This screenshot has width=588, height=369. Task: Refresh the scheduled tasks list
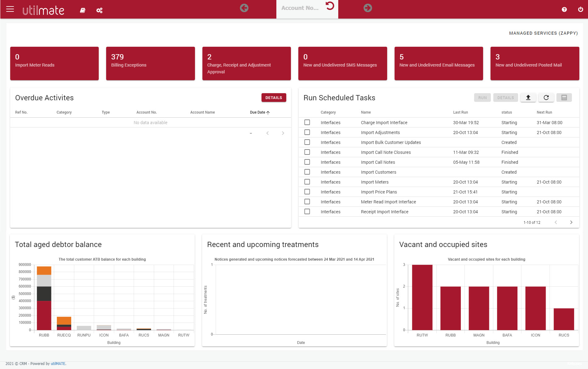point(546,98)
